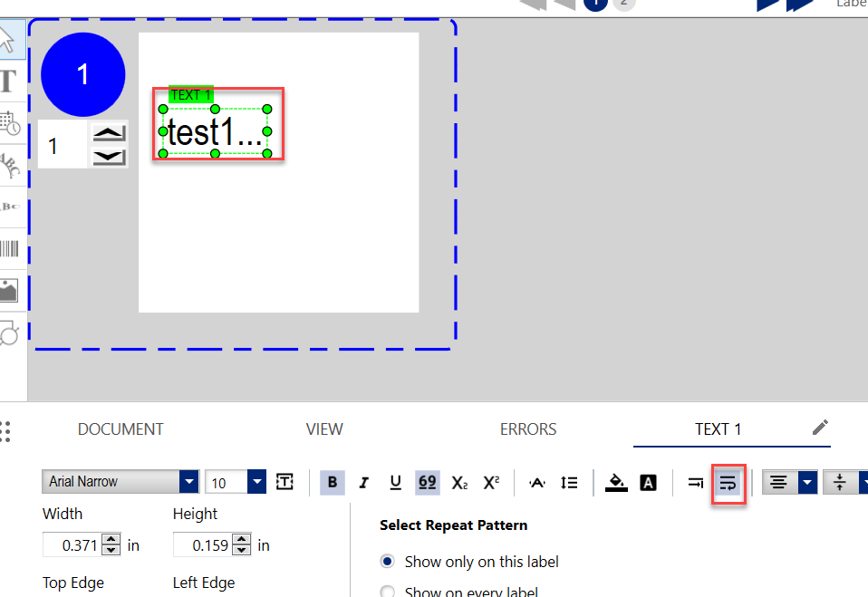Open line spacing options
868x597 pixels.
(569, 483)
